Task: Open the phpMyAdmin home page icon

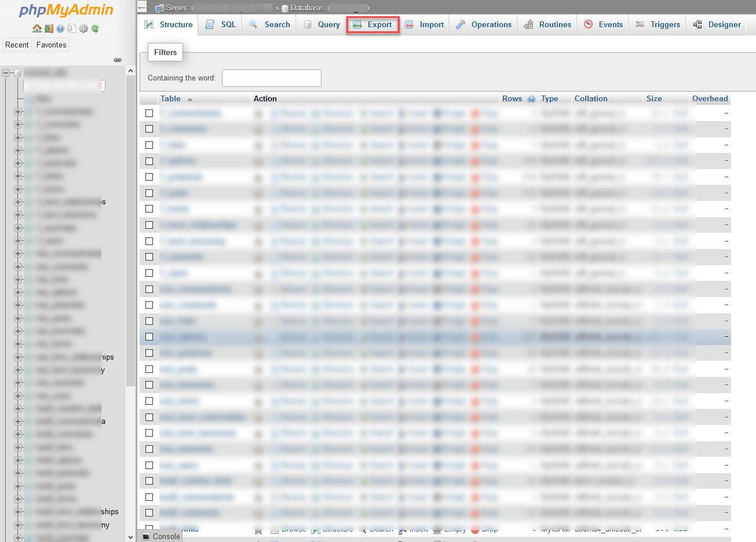Action: (36, 27)
